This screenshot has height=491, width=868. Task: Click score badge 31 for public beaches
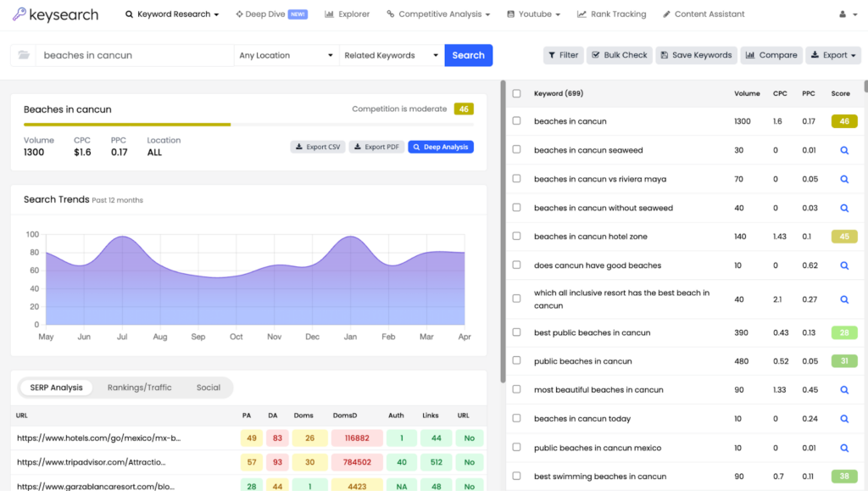pos(844,361)
